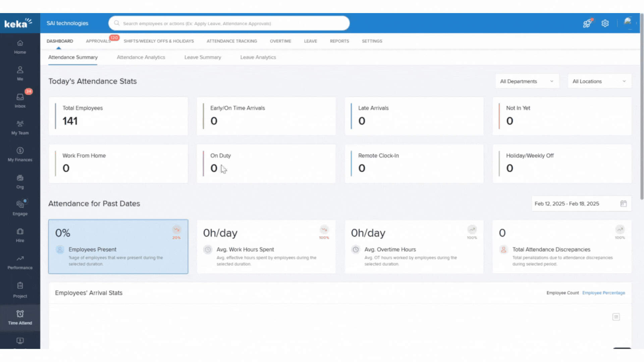This screenshot has height=362, width=644.
Task: Click the rocket icon in header
Action: (x=587, y=23)
